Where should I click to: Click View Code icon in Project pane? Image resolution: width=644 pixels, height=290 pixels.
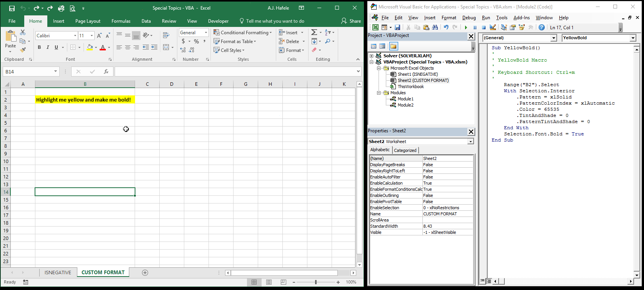click(374, 46)
